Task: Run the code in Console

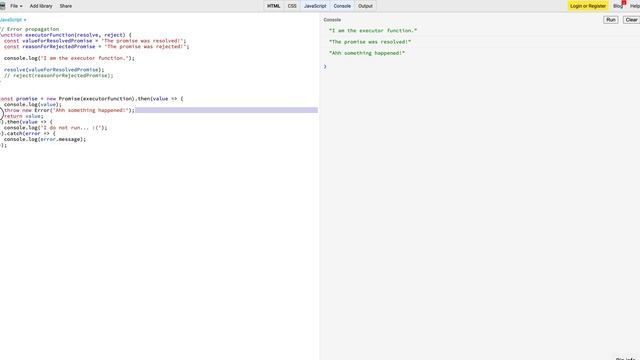Action: [x=611, y=20]
